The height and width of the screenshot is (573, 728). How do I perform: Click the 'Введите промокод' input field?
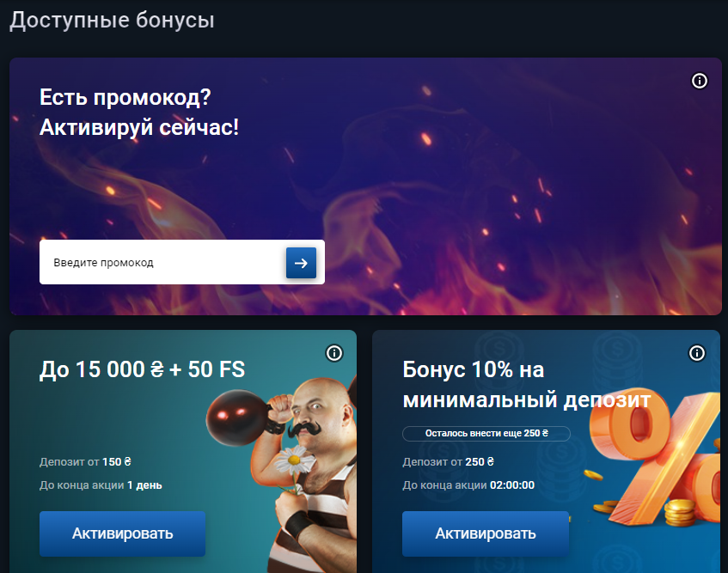coord(162,262)
